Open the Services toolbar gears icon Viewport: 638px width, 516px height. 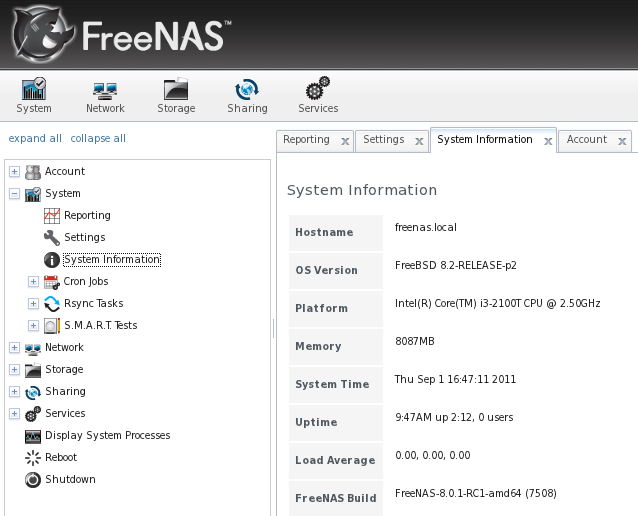[x=318, y=88]
